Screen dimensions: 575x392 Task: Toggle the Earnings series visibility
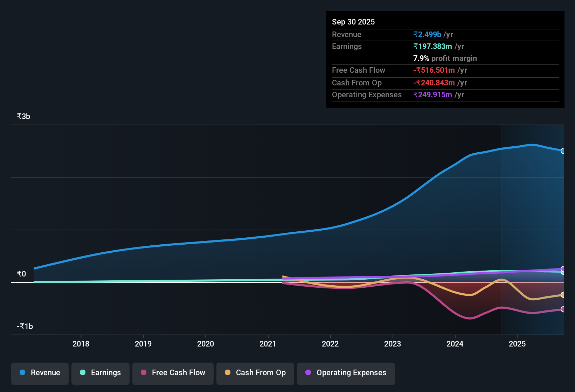pyautogui.click(x=100, y=373)
